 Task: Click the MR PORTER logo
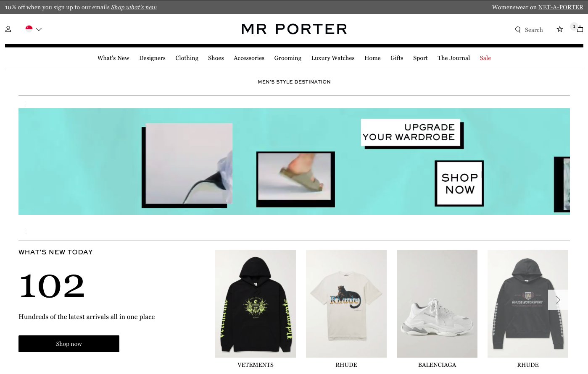[294, 29]
